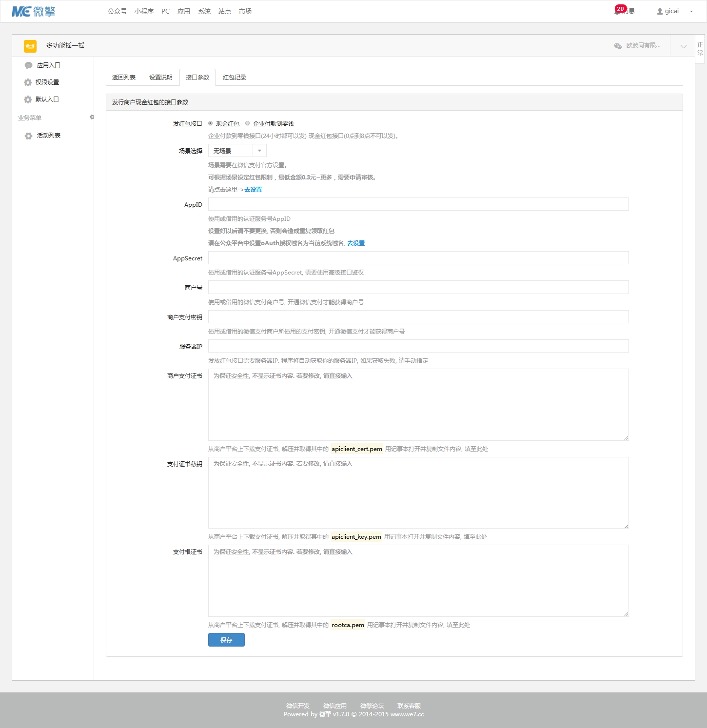Click the 支付证书私钥 text area
Viewport: 707px width, 728px height.
point(418,492)
